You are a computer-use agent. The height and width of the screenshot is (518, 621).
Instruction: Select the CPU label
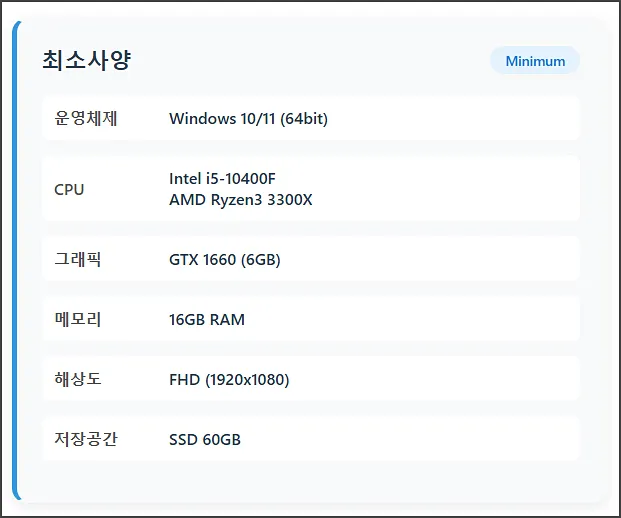pos(69,189)
